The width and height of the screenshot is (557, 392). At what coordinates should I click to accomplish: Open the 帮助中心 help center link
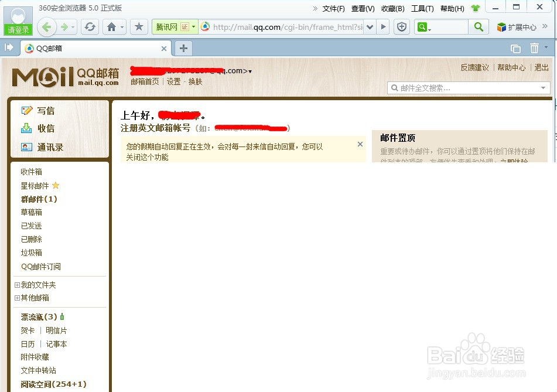[x=511, y=67]
